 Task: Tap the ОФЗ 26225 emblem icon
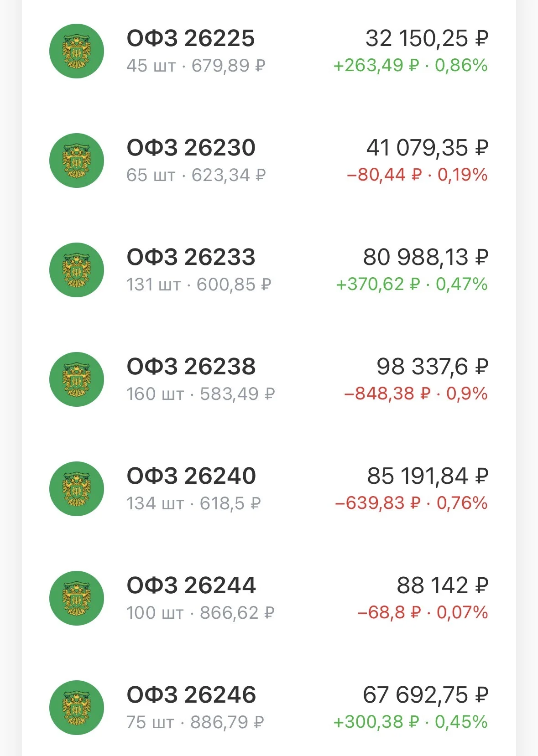pyautogui.click(x=77, y=51)
